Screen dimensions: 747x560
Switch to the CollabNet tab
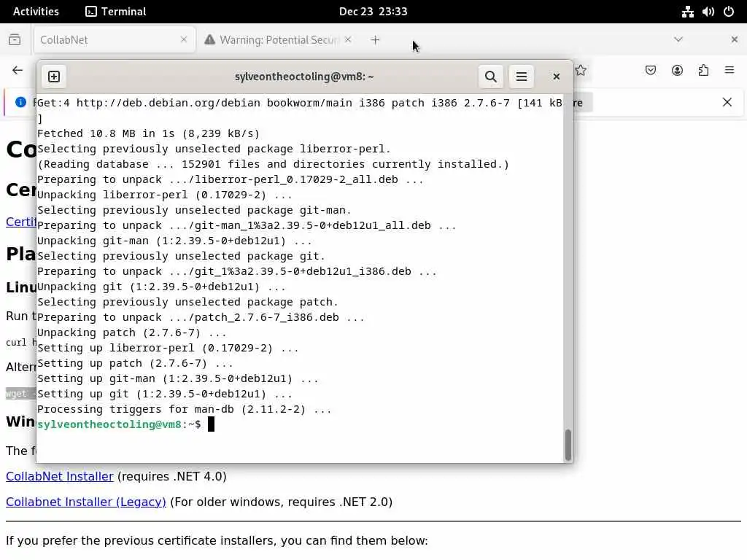(x=115, y=39)
